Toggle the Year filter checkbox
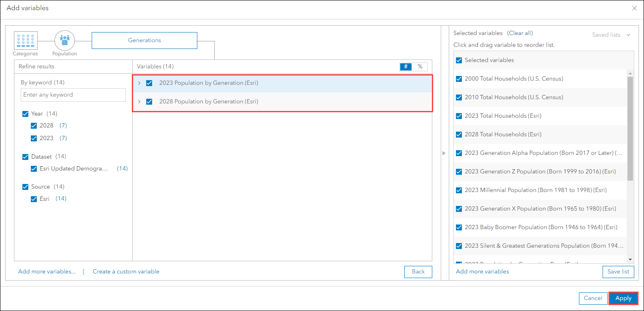This screenshot has width=644, height=311. click(25, 114)
